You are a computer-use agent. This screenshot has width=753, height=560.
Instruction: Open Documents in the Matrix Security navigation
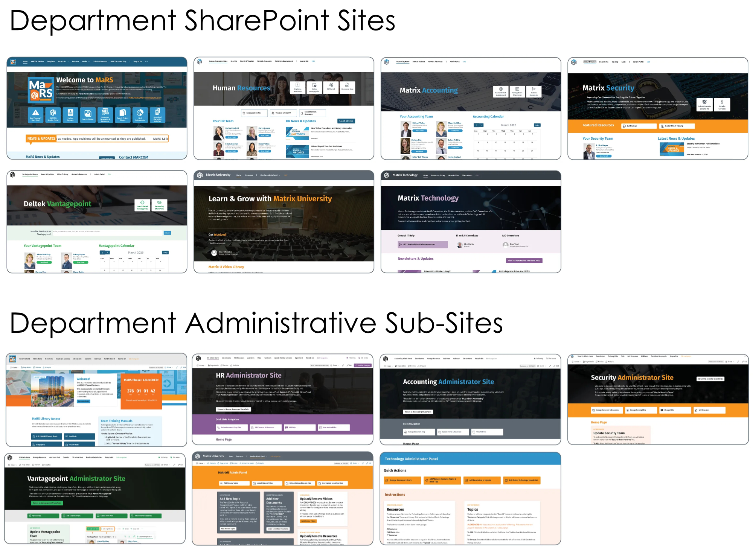[604, 62]
